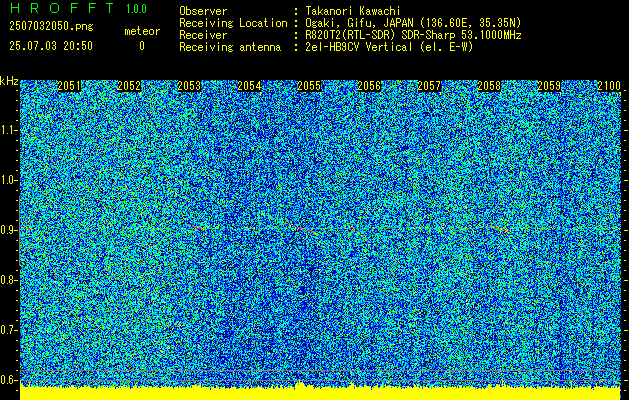Click the 0.7 frequency axis label
This screenshot has height=400, width=629.
point(9,330)
